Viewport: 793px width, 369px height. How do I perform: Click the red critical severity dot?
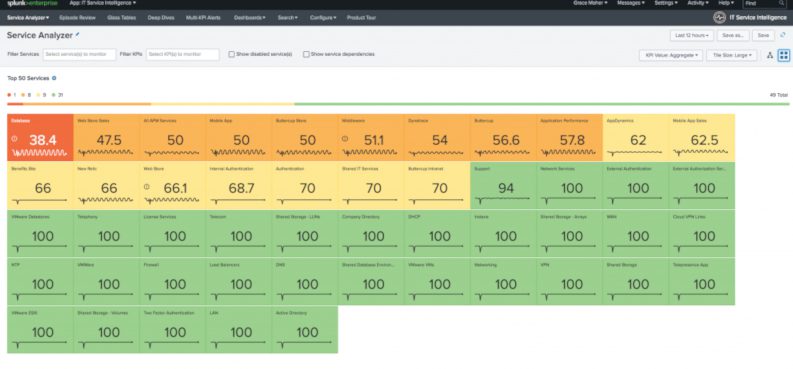tap(9, 95)
